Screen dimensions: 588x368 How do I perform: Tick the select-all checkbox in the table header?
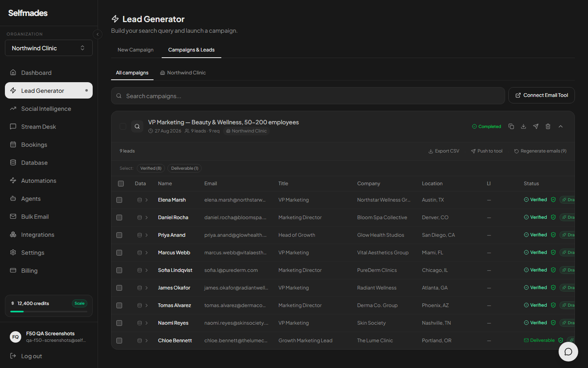121,184
